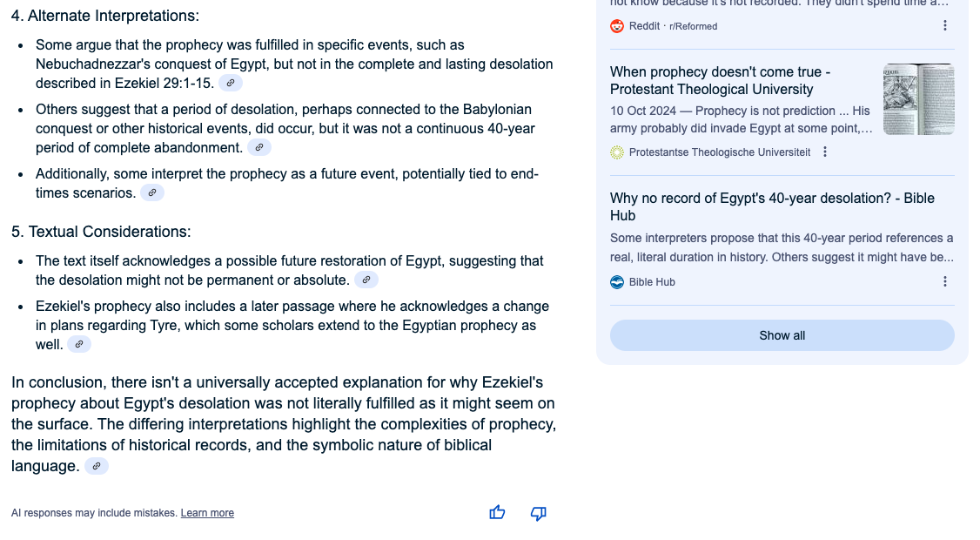The image size is (980, 540).
Task: Click the thumbs up feedback icon
Action: 497,512
